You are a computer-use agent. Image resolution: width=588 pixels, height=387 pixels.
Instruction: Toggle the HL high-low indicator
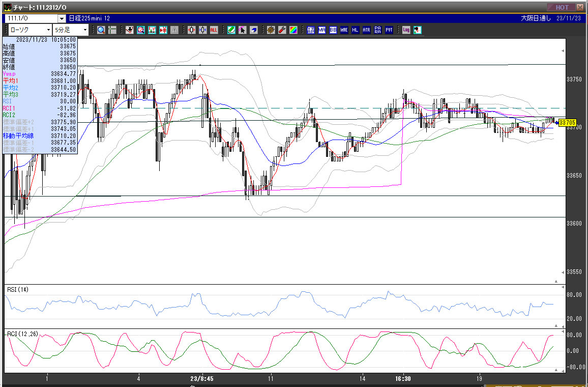point(355,30)
